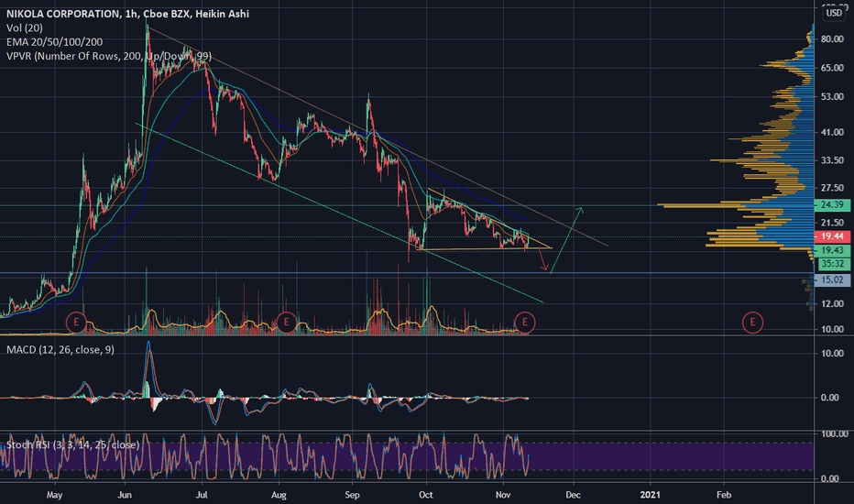
Task: Click the green 24.39 price label
Action: coord(832,205)
